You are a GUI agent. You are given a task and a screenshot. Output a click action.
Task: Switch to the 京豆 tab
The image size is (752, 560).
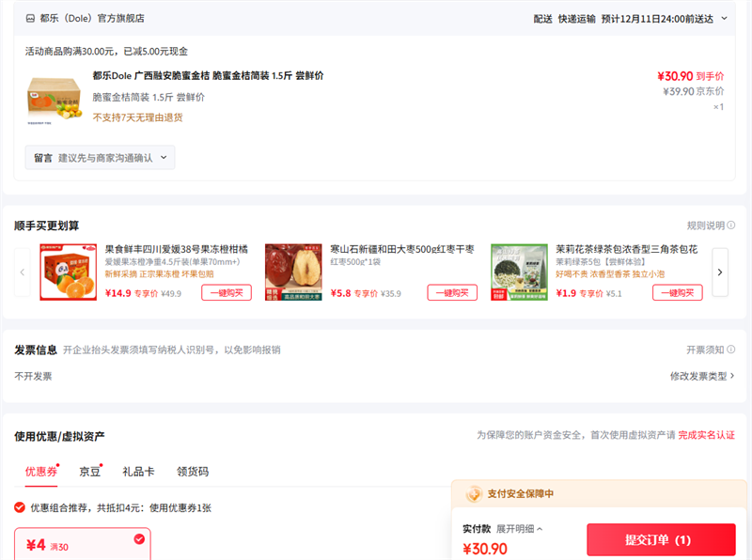[x=89, y=472]
